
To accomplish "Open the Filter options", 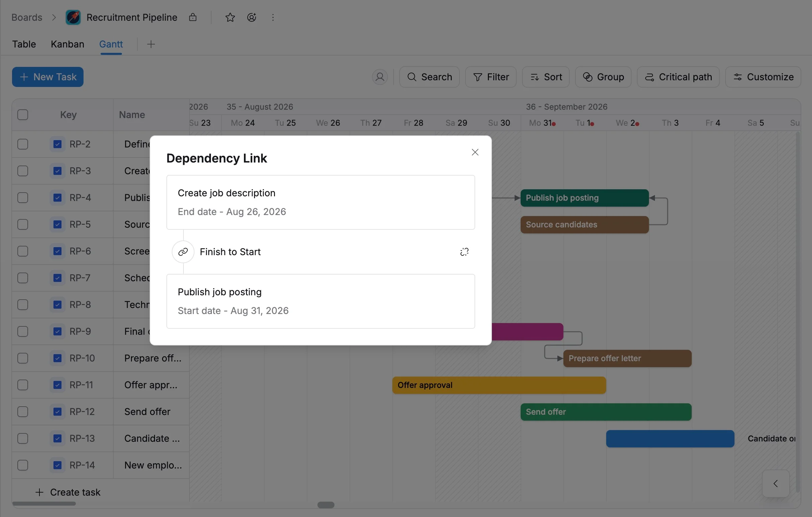I will click(491, 77).
